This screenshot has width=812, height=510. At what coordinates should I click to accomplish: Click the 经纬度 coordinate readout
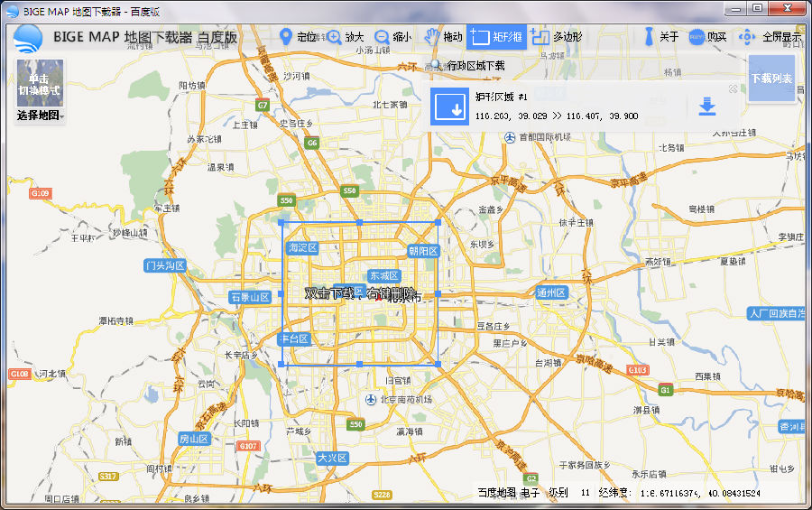pyautogui.click(x=678, y=492)
